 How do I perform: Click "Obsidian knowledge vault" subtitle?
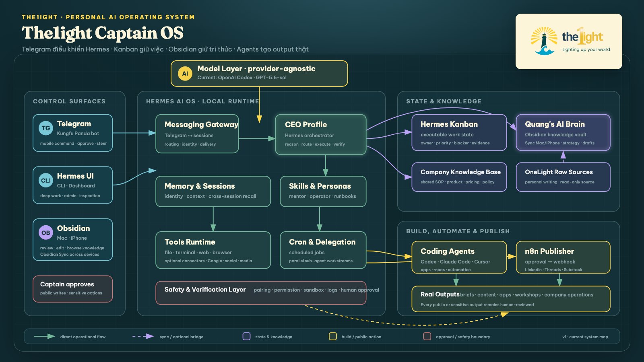556,135
